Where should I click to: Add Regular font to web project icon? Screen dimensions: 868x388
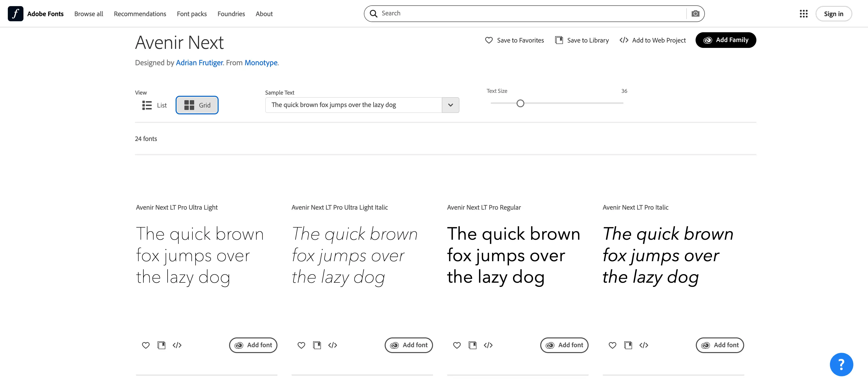pyautogui.click(x=488, y=345)
